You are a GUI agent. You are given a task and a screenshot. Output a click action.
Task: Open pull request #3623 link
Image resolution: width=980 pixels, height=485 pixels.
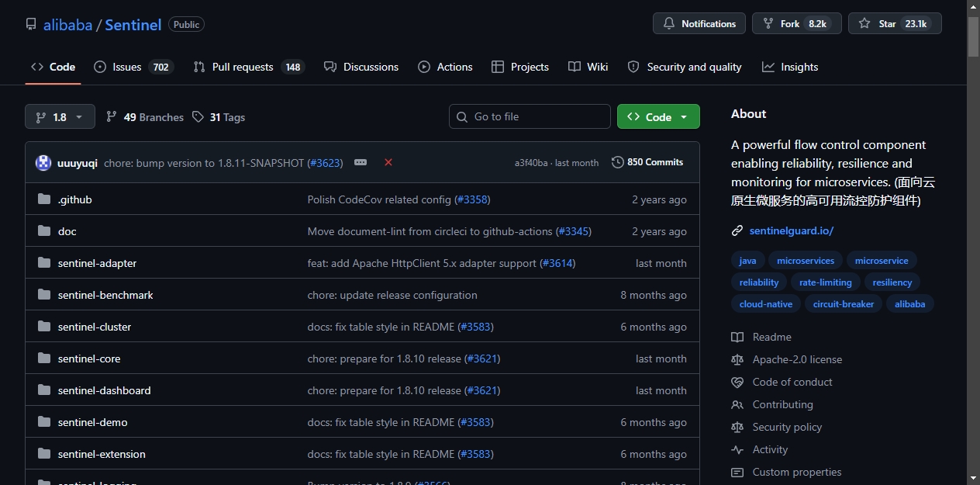[x=325, y=163]
